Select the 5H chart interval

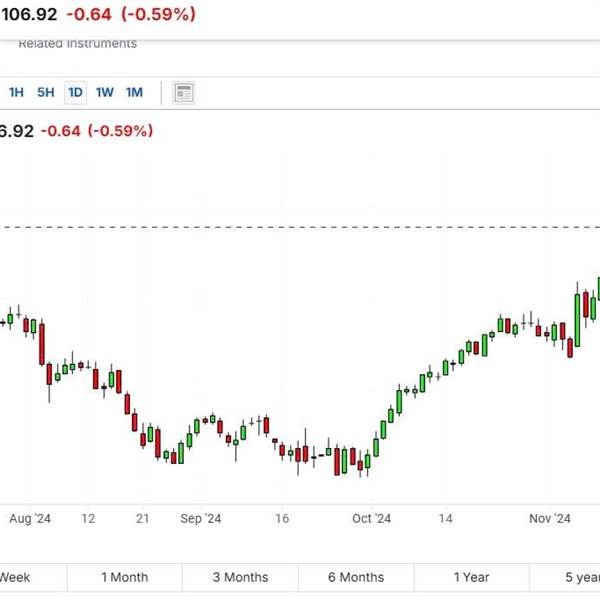tap(46, 92)
